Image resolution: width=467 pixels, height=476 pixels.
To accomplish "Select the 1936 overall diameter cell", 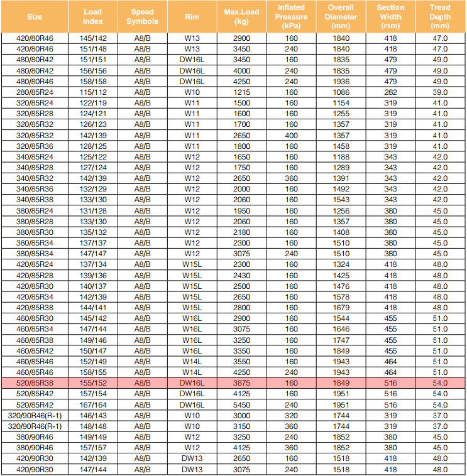I will tap(341, 81).
